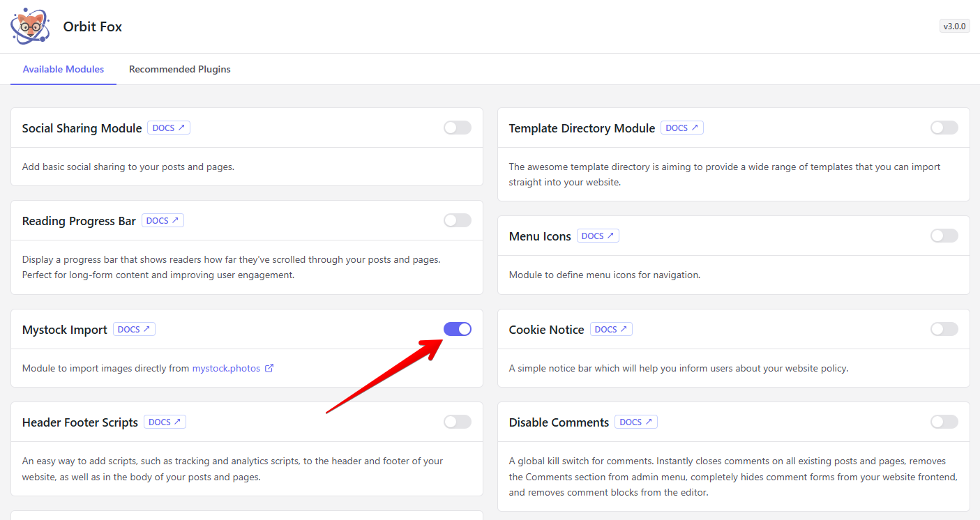Open DOCS link for Social Sharing Module
This screenshot has height=520, width=980.
point(169,128)
